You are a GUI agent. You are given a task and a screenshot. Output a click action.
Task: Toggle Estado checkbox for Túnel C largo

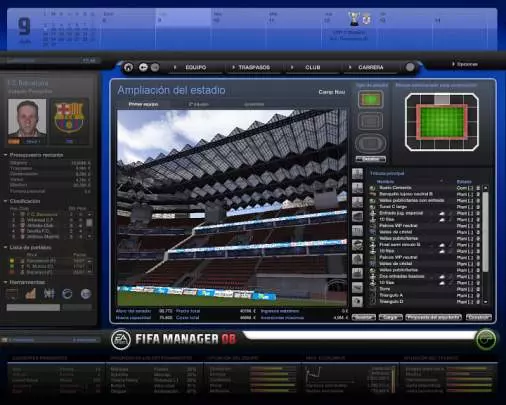[x=478, y=207]
